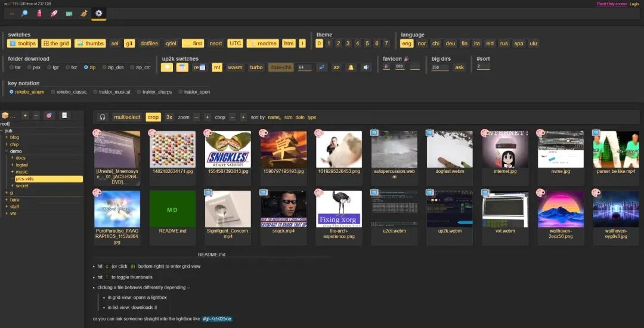644x328 pixels.
Task: Switch to theme 7
Action: click(386, 44)
